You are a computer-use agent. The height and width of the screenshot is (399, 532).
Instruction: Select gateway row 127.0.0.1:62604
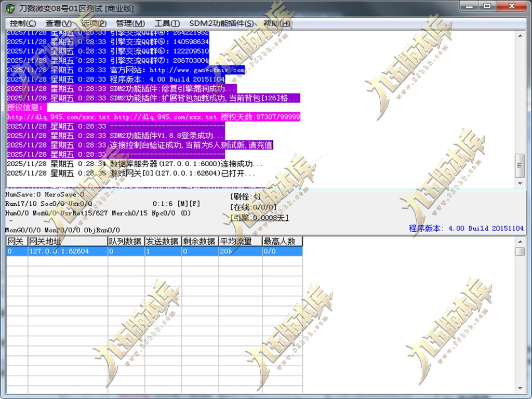click(154, 251)
